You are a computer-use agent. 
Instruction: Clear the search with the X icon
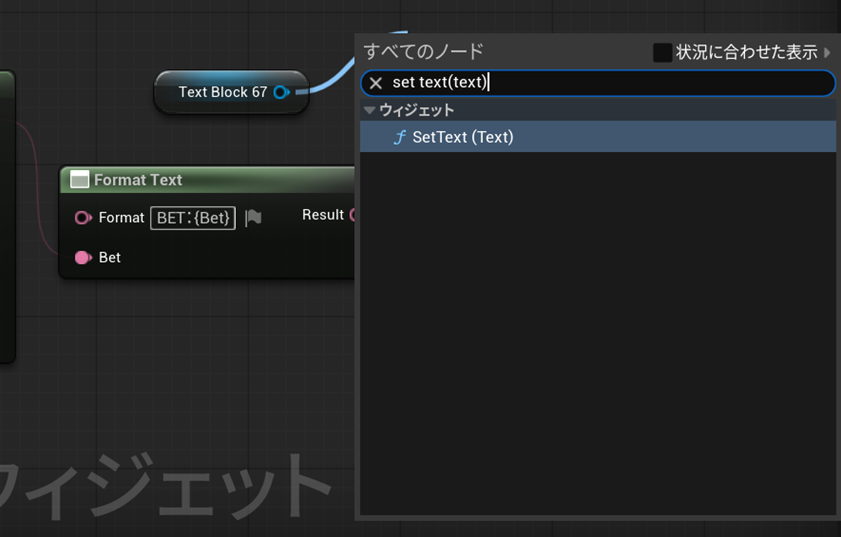coord(376,83)
